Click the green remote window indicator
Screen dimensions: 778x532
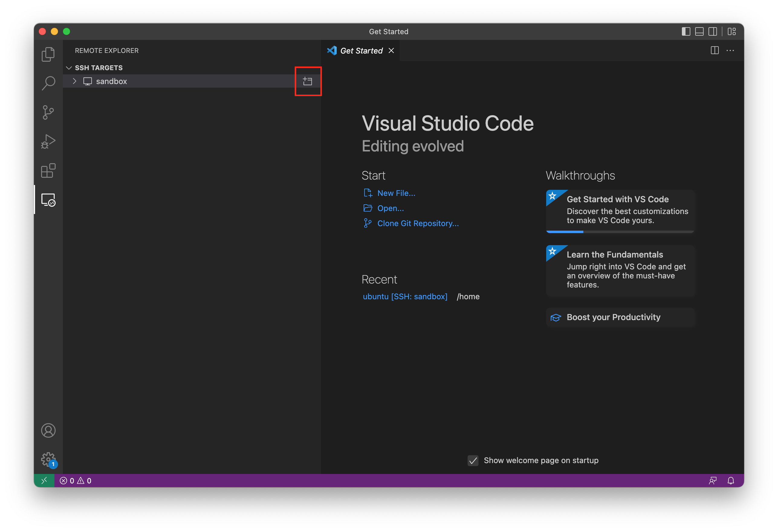coord(44,480)
